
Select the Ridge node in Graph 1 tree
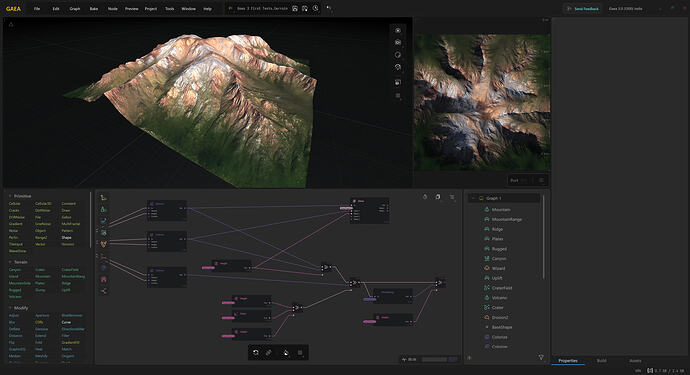pos(497,229)
